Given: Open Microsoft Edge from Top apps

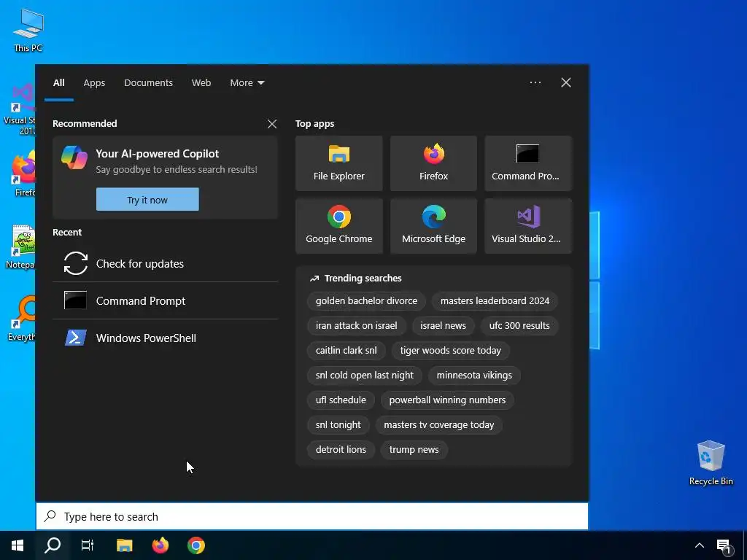Looking at the screenshot, I should pos(433,226).
